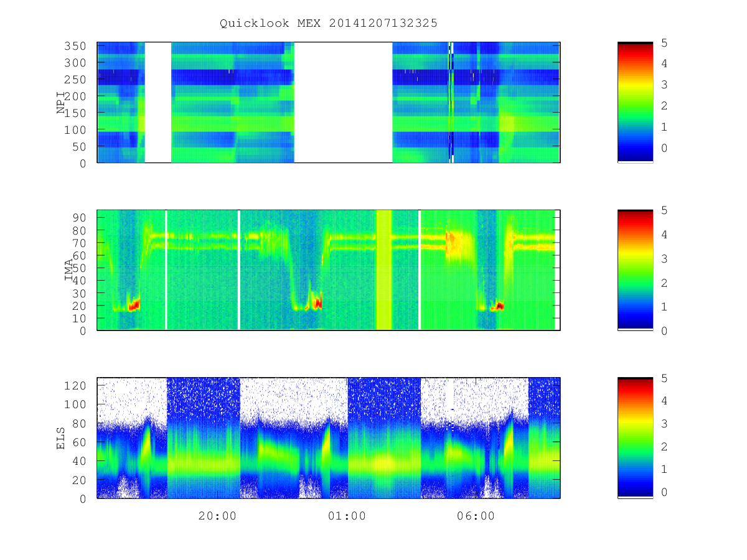This screenshot has height=560, width=747.
Task: Click the 5 label on ELS colorbar
Action: pyautogui.click(x=664, y=378)
